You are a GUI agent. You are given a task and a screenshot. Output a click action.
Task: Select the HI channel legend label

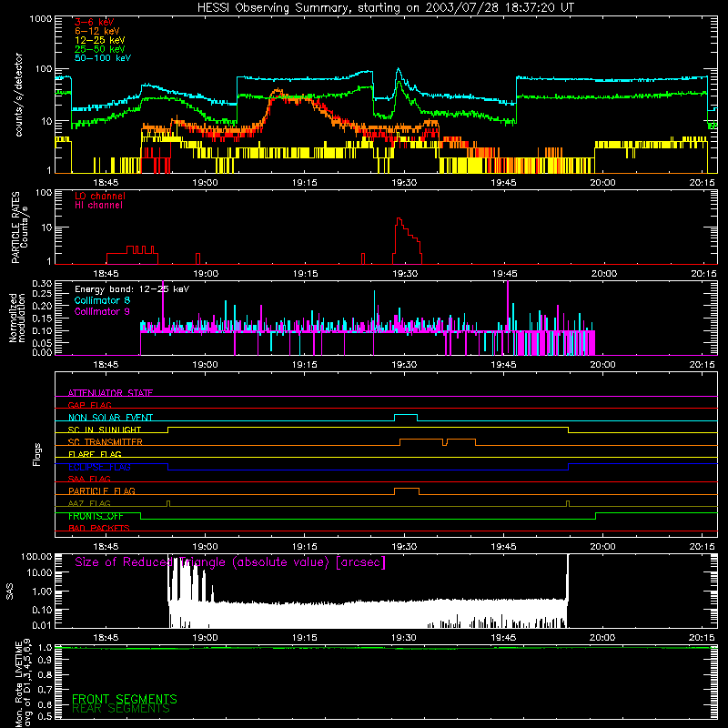pyautogui.click(x=98, y=206)
